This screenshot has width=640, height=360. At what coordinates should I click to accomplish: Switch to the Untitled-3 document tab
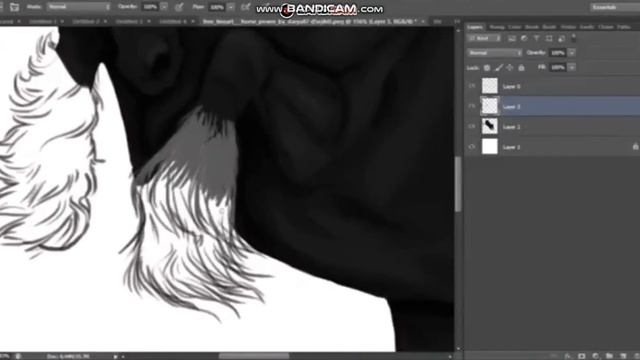(x=129, y=21)
